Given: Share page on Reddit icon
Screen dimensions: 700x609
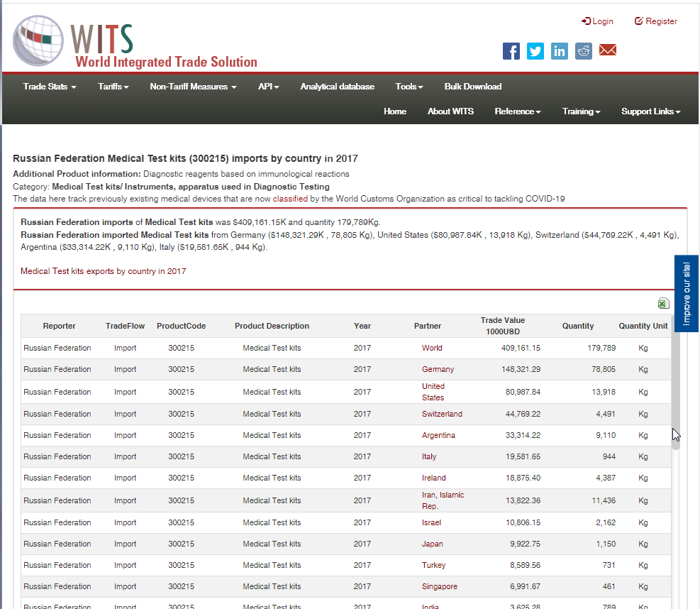Looking at the screenshot, I should coord(584,51).
